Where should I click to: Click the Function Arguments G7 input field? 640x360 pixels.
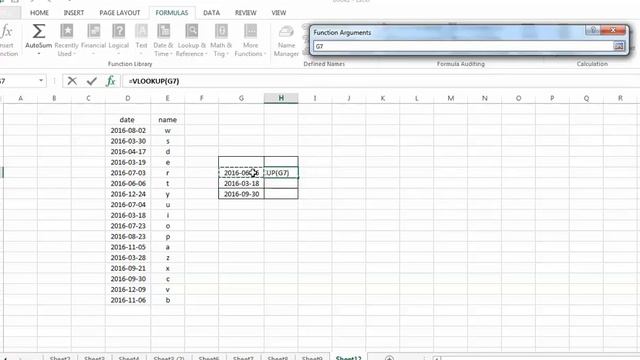coord(463,46)
